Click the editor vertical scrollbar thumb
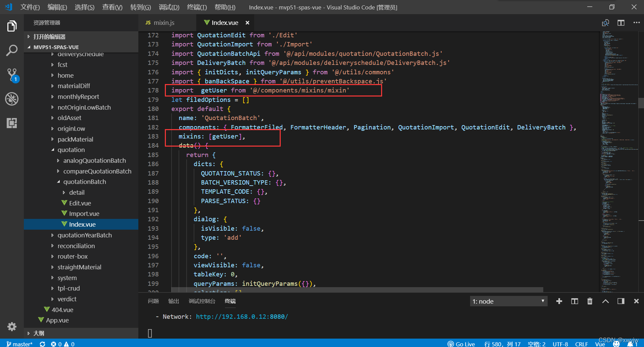Viewport: 644px width, 347px height. click(641, 103)
